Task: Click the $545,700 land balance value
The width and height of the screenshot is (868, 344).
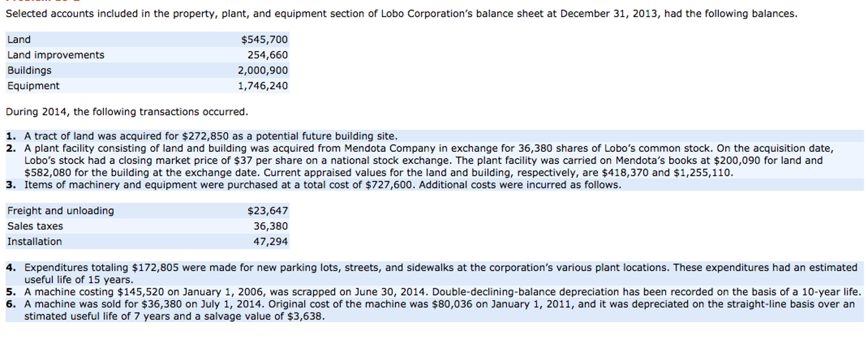Action: (264, 39)
